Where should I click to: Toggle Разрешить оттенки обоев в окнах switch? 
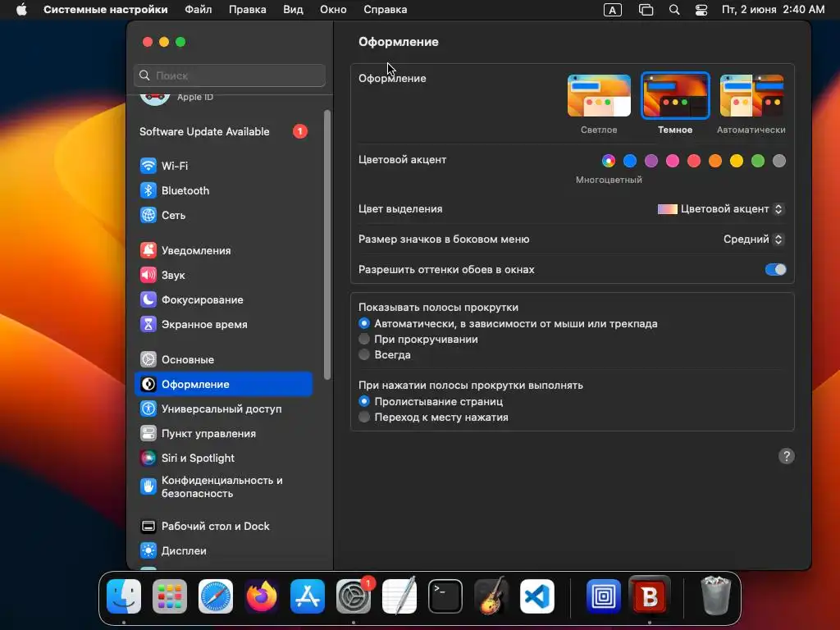[x=775, y=269]
